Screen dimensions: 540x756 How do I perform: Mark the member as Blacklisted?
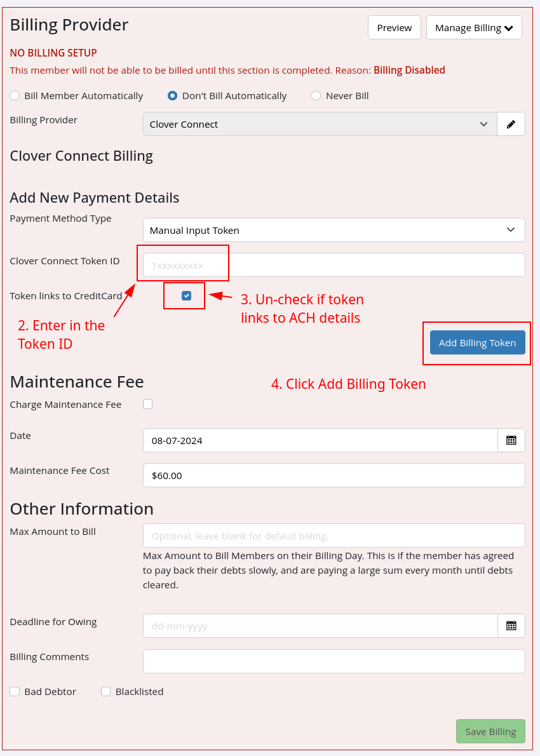(105, 691)
